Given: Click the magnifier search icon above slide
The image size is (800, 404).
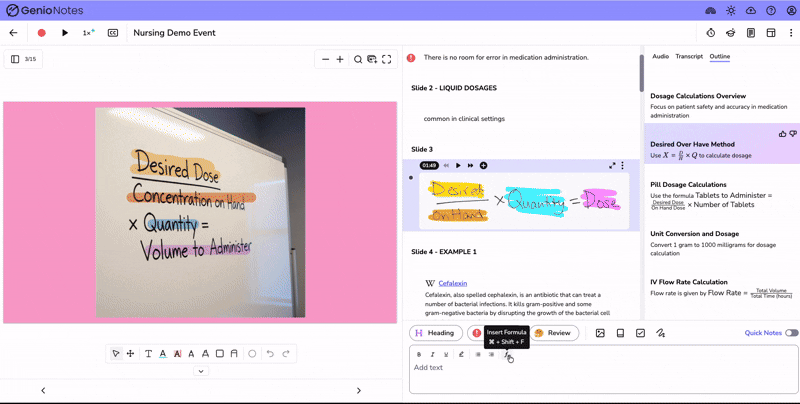Looking at the screenshot, I should point(358,60).
